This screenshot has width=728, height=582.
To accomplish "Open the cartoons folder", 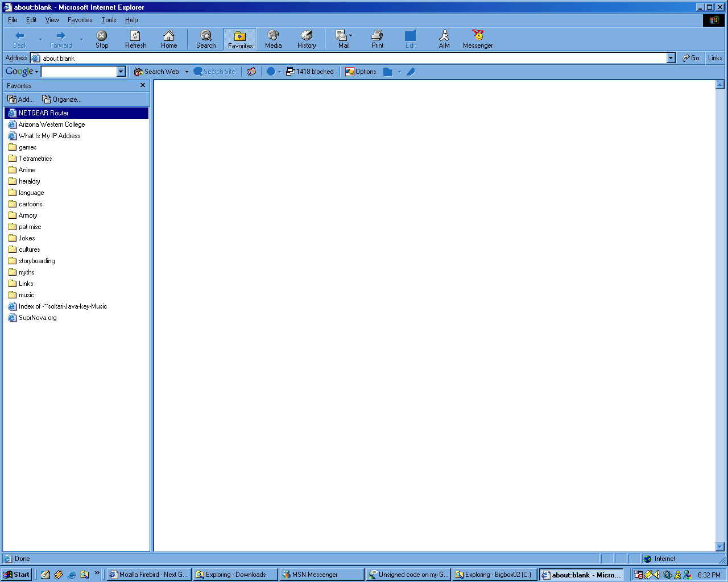I will (76, 204).
